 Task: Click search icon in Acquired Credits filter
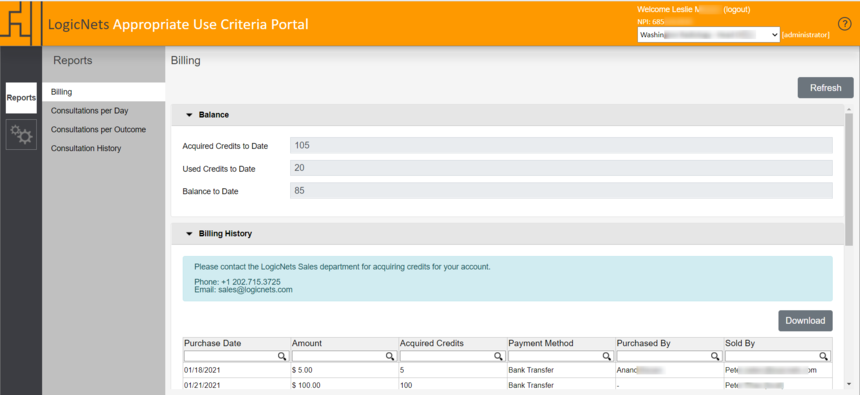(x=499, y=357)
